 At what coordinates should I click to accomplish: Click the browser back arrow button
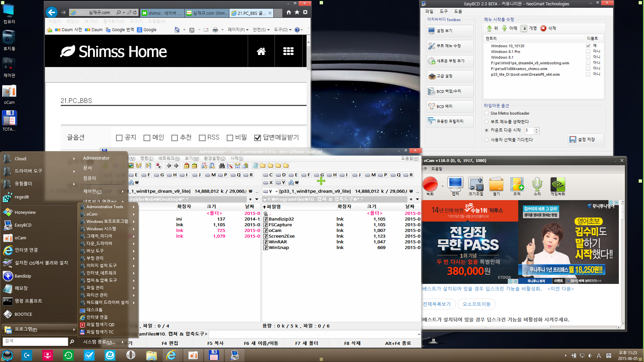click(x=51, y=12)
